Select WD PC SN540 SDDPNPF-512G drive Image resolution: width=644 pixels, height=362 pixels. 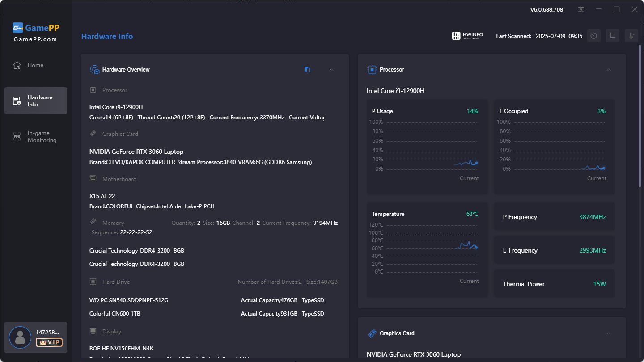[x=129, y=300]
